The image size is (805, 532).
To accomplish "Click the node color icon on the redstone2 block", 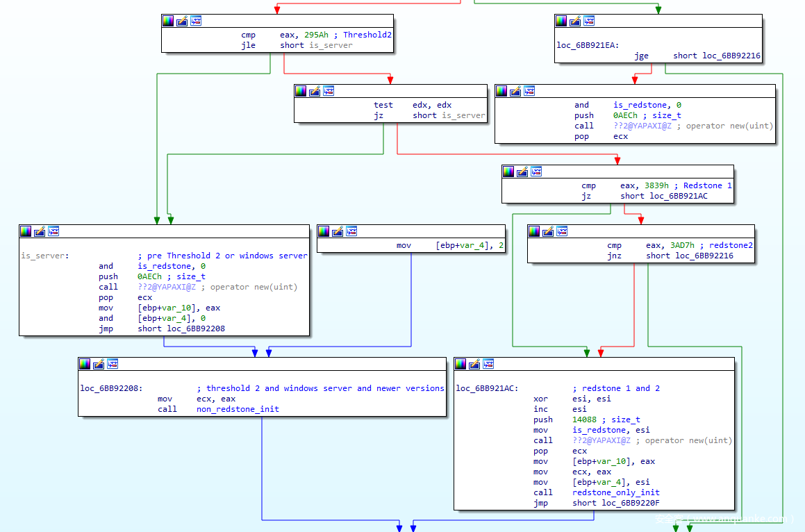I will pyautogui.click(x=534, y=231).
